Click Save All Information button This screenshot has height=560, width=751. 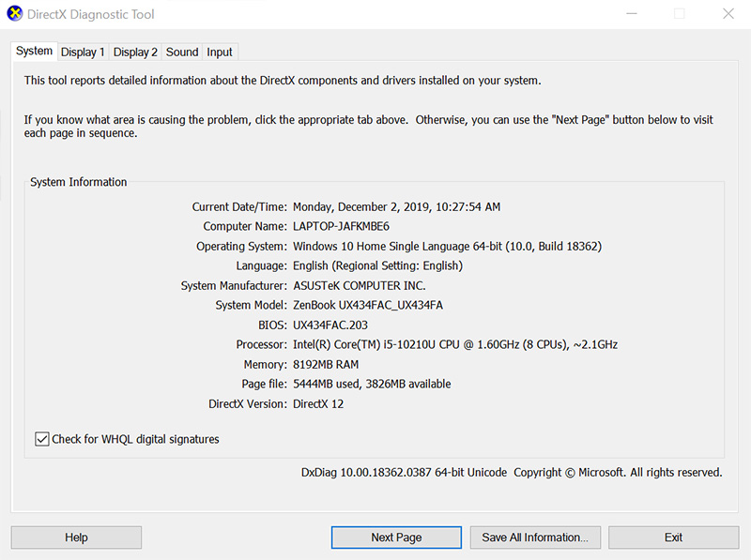click(x=535, y=537)
